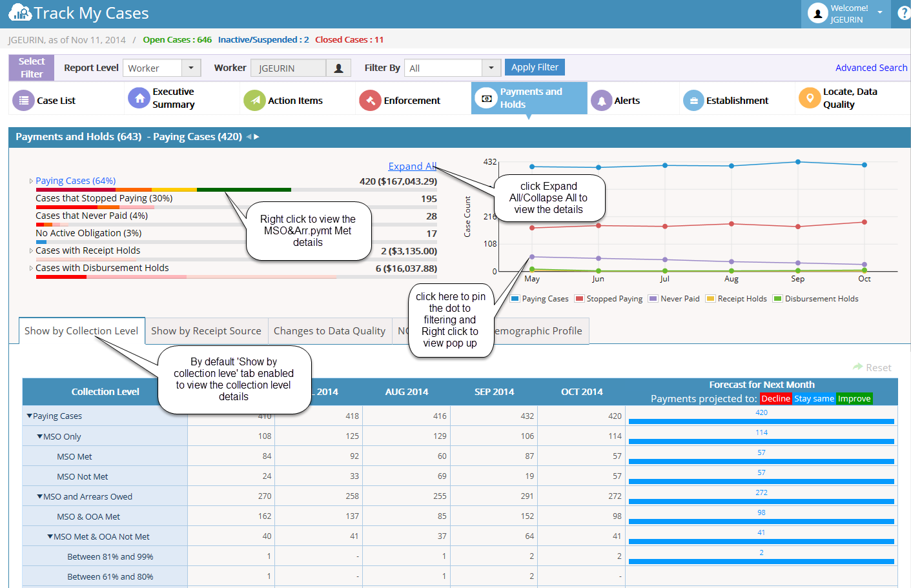Open the Case List icon
Image resolution: width=911 pixels, height=588 pixels.
point(23,100)
